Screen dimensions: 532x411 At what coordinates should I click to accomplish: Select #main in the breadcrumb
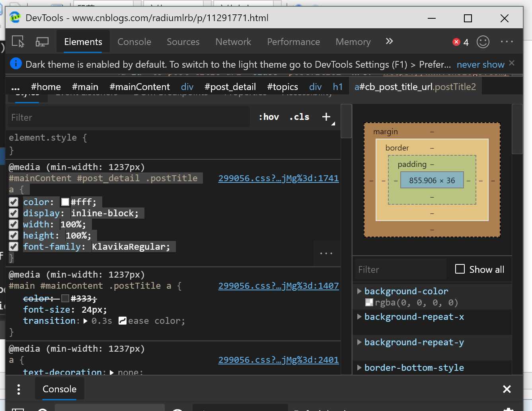point(85,87)
